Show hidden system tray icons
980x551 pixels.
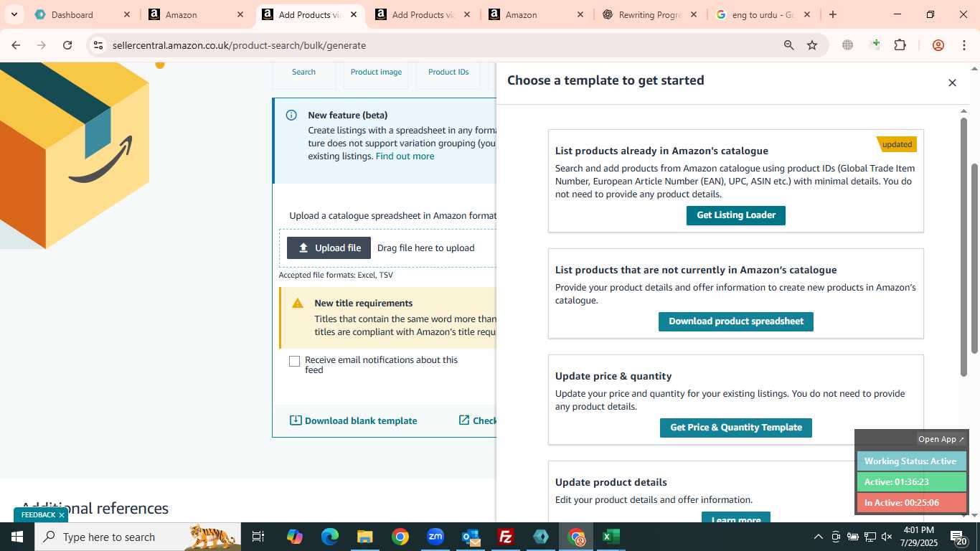[x=818, y=537]
